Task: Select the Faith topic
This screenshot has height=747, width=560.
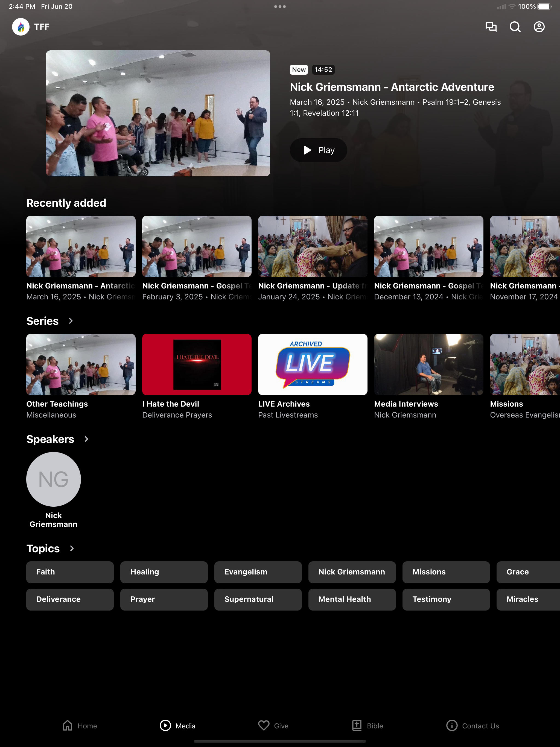Action: 70,572
